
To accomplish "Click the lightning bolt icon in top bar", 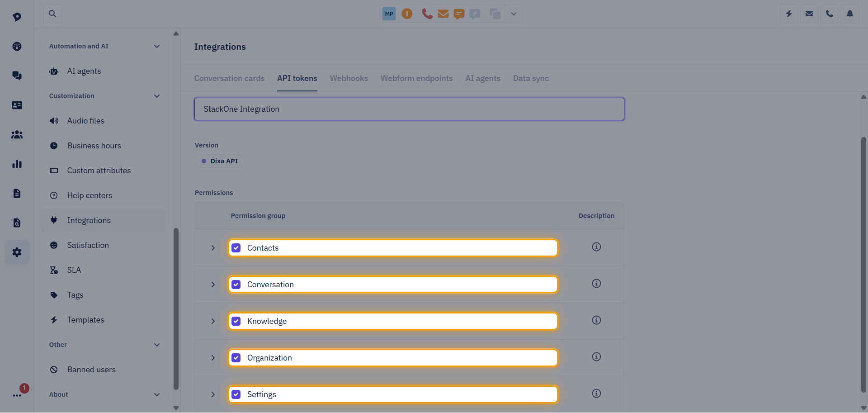I will point(789,14).
